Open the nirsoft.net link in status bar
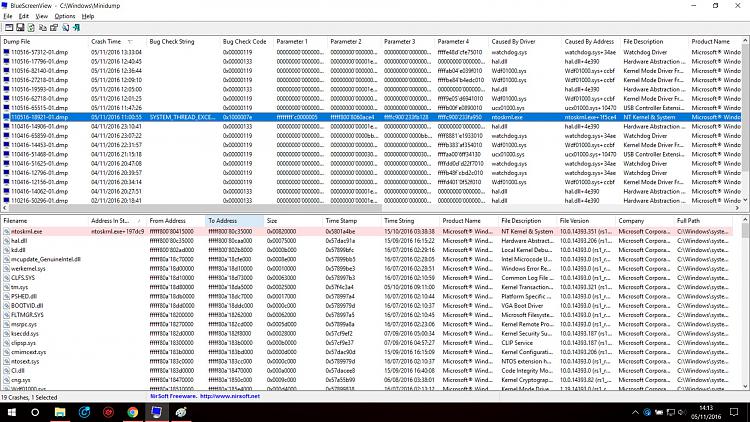 pyautogui.click(x=230, y=396)
